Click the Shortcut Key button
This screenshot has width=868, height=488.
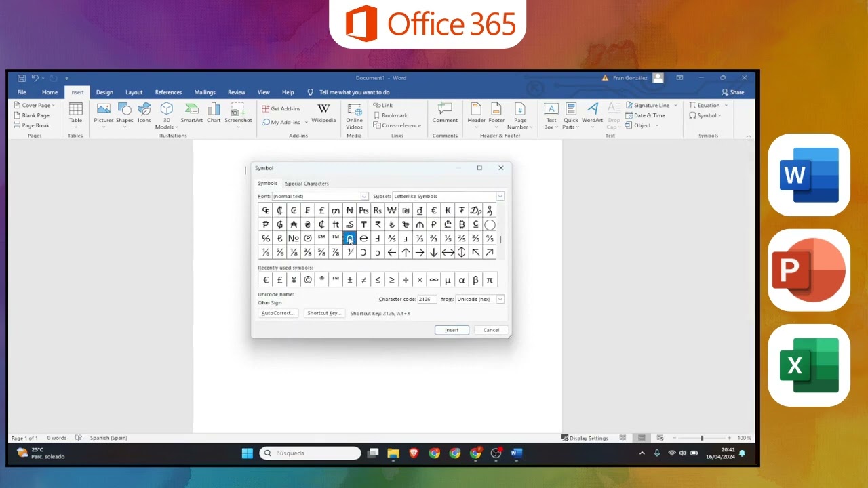(323, 313)
